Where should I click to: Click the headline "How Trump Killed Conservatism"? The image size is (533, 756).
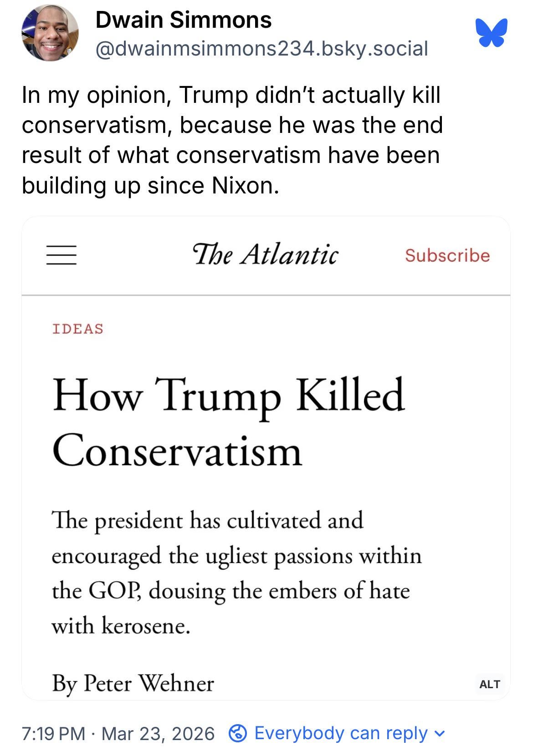point(228,421)
